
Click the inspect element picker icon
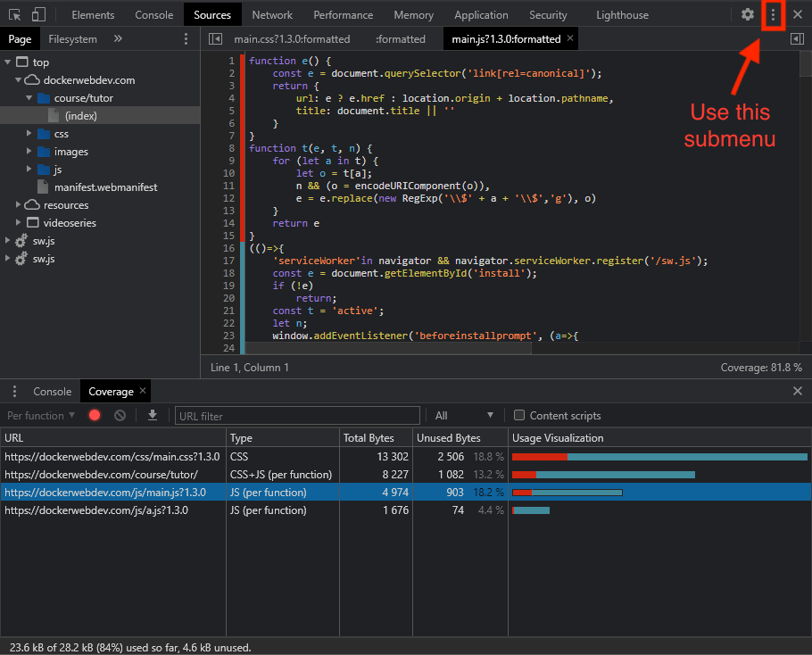(15, 14)
